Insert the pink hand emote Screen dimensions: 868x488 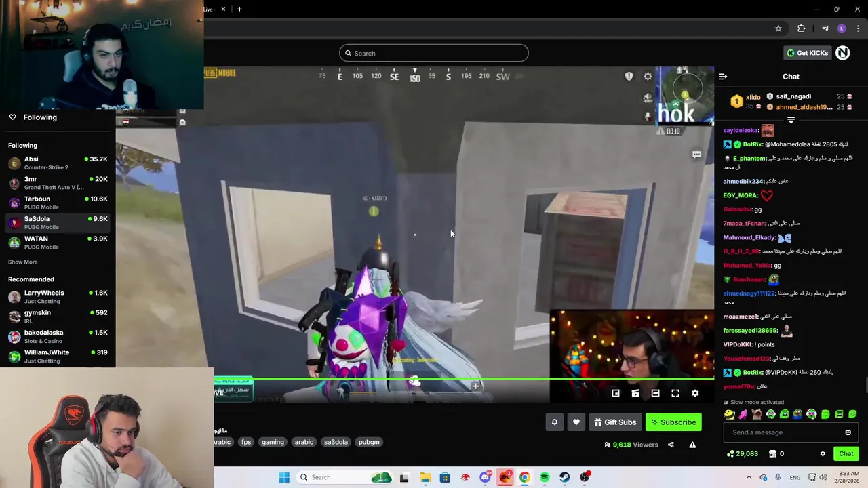tap(743, 414)
